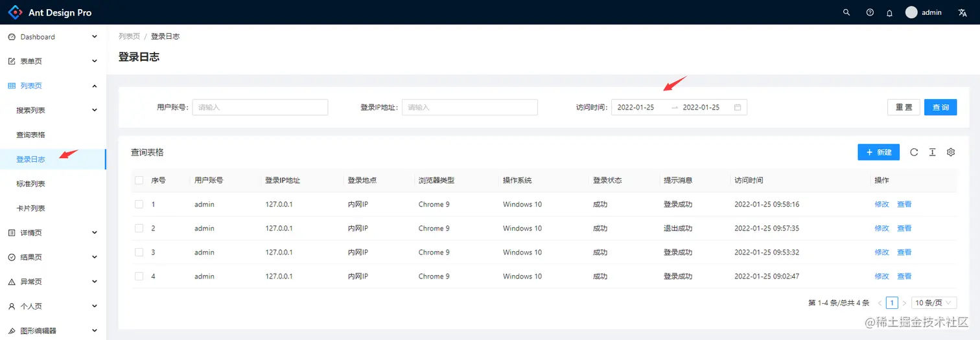This screenshot has height=340, width=980.
Task: Expand the 个人页 menu
Action: (x=53, y=306)
